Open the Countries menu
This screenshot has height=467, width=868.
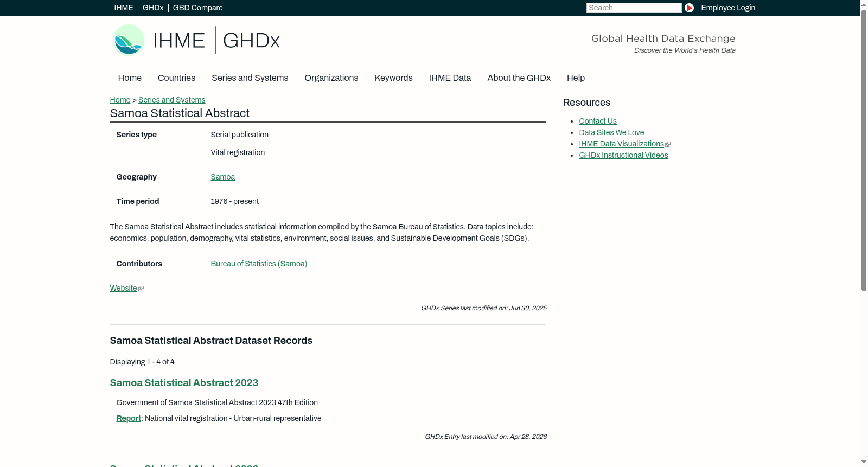pyautogui.click(x=176, y=78)
